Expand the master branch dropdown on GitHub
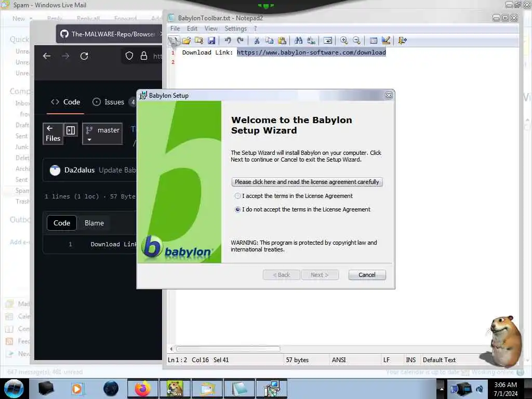This screenshot has width=532, height=399. 102,134
